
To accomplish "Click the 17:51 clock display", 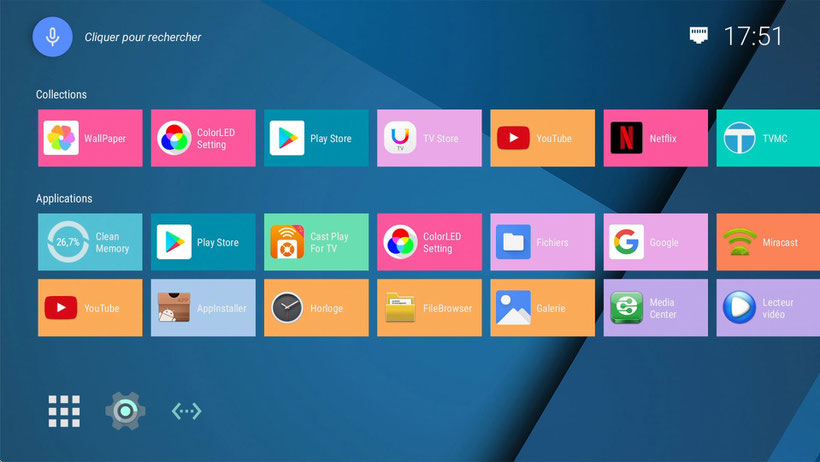I will [x=753, y=36].
